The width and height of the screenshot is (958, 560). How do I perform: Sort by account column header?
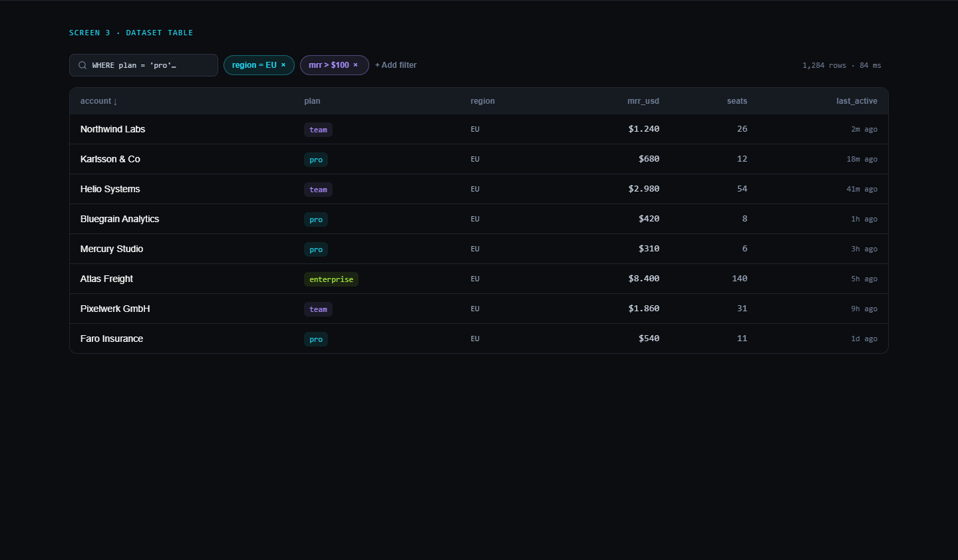click(x=98, y=101)
